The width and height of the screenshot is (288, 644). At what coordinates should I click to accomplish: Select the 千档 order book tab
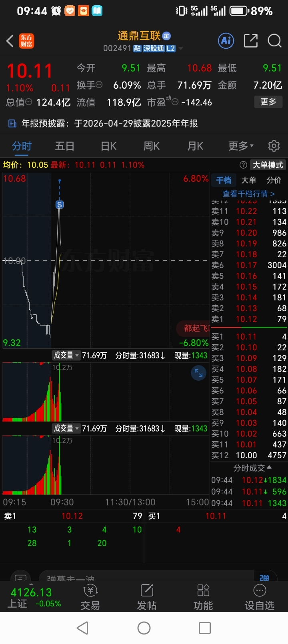[224, 180]
